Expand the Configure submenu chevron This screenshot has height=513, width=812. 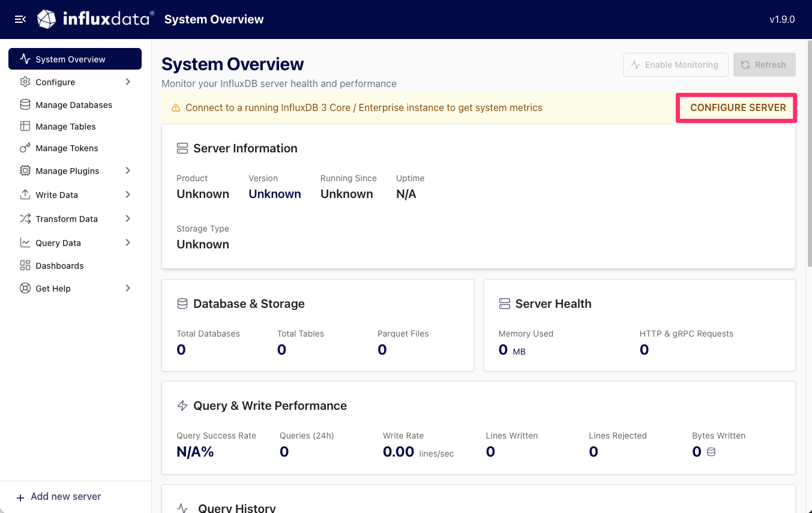128,82
